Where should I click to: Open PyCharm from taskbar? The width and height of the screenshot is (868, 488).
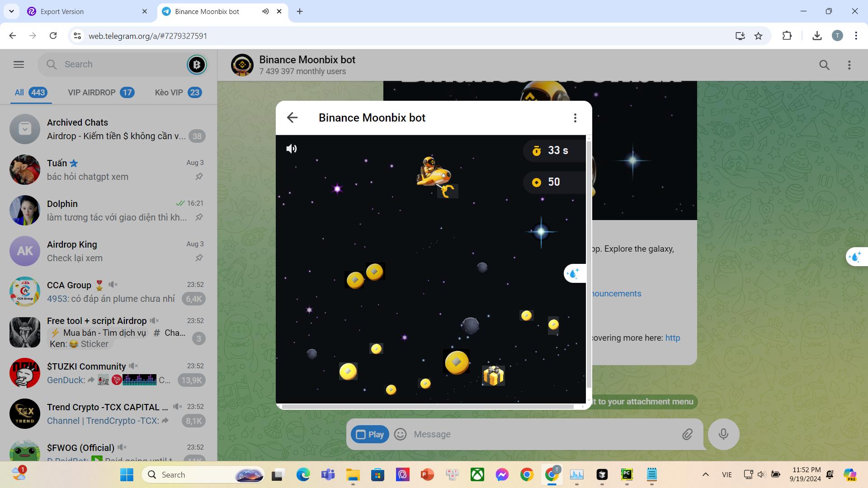coord(627,474)
